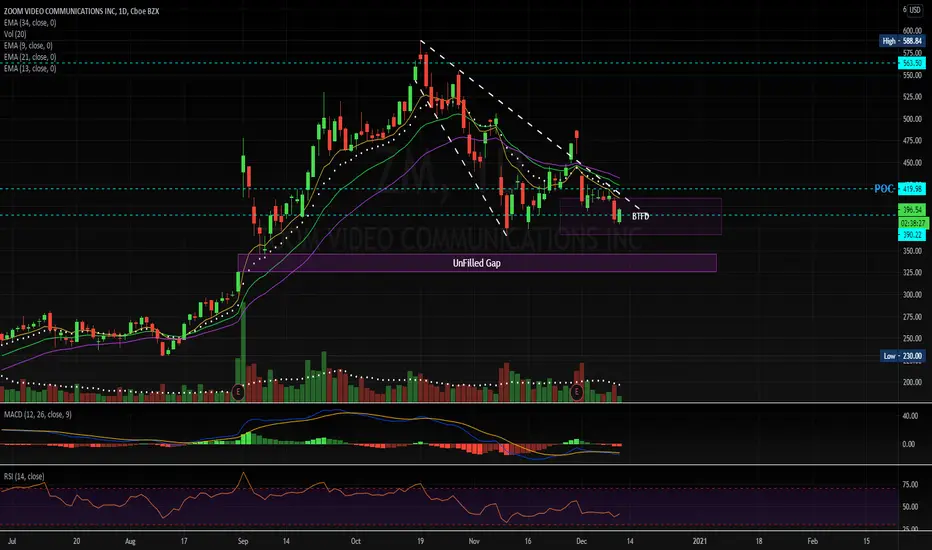Click the earnings 'E' marker near Dec
932x550 pixels.
(x=576, y=392)
